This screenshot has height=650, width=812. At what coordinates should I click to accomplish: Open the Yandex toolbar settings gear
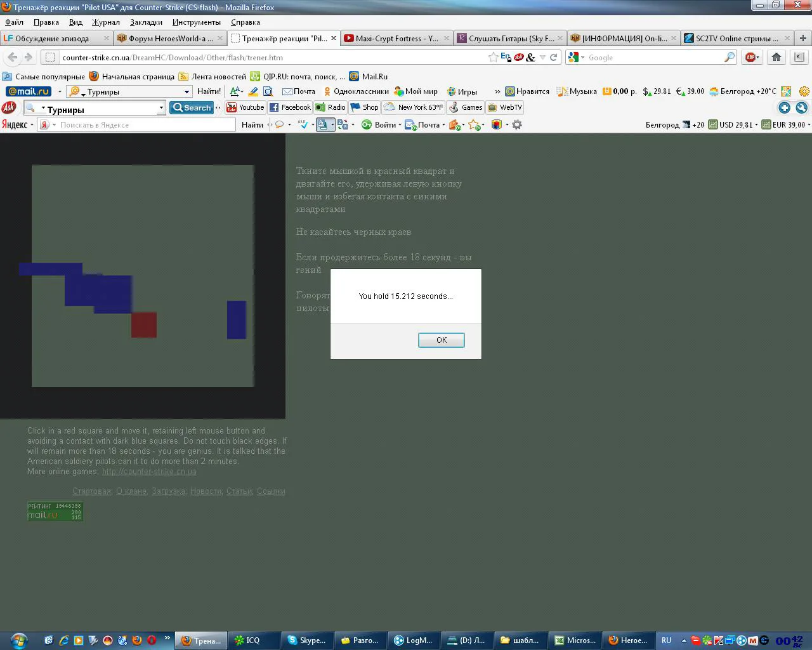[517, 124]
